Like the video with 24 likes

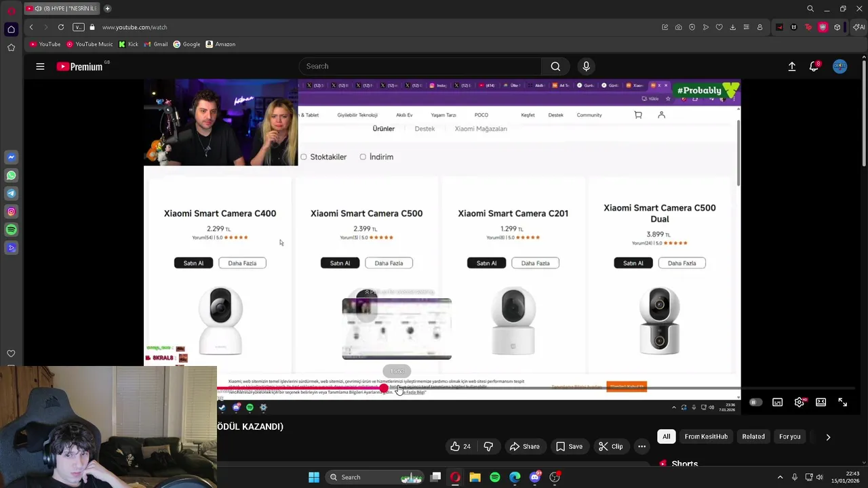[460, 447]
